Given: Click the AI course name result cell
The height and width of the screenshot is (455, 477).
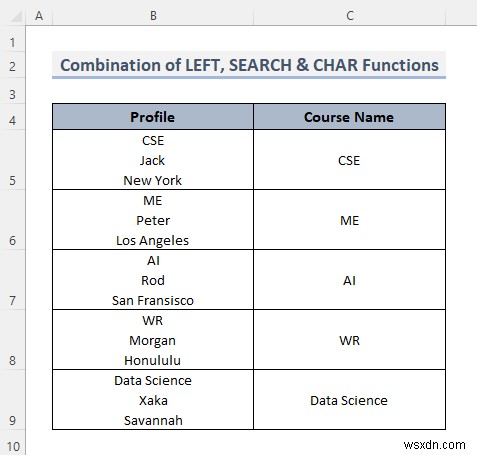Looking at the screenshot, I should [349, 280].
